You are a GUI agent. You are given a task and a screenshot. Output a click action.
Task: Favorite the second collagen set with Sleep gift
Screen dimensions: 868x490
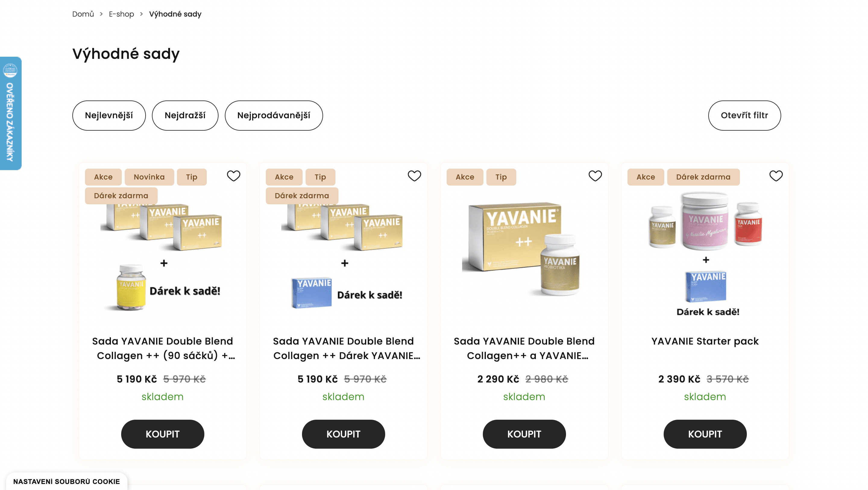414,176
